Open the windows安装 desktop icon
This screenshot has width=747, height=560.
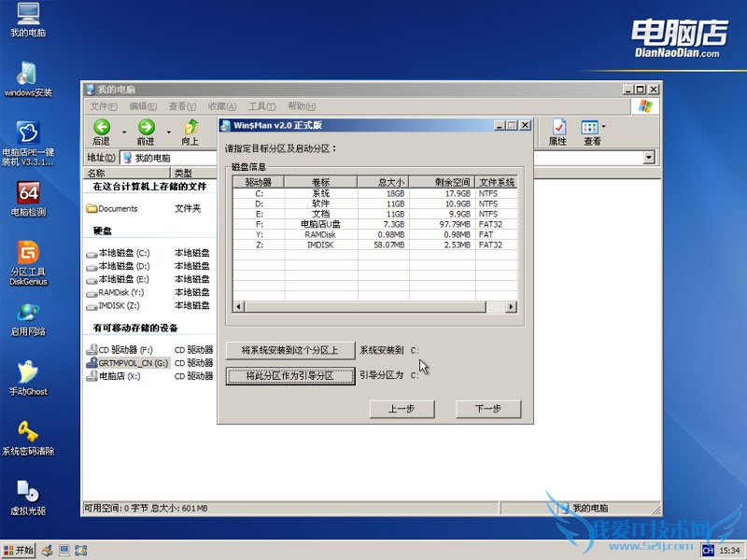pyautogui.click(x=28, y=75)
